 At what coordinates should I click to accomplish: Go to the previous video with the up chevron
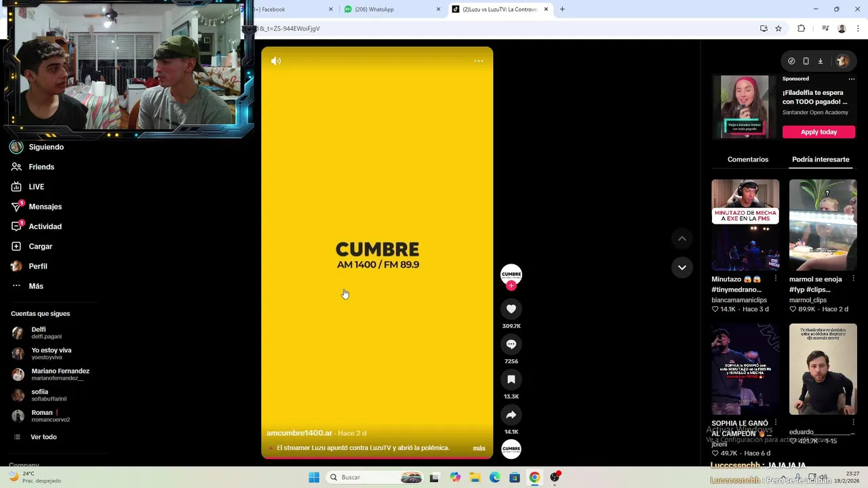click(682, 239)
